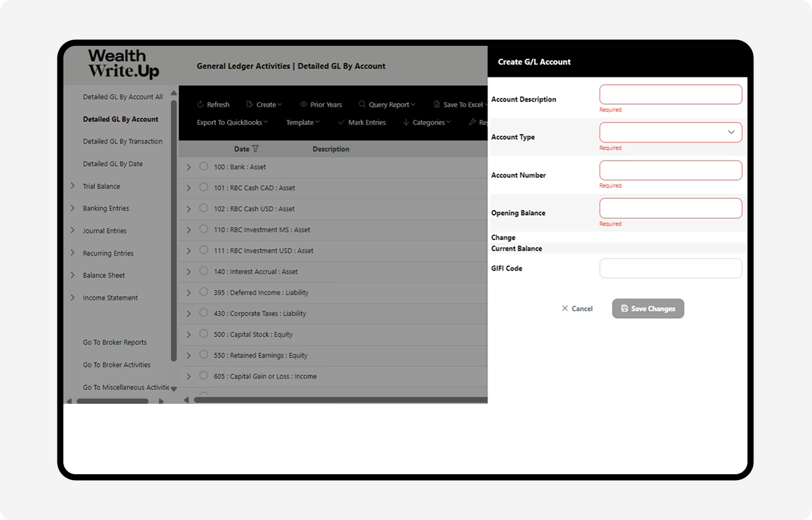Select radio button for 550 : Retained Earnings
The height and width of the screenshot is (520, 812).
coord(204,355)
